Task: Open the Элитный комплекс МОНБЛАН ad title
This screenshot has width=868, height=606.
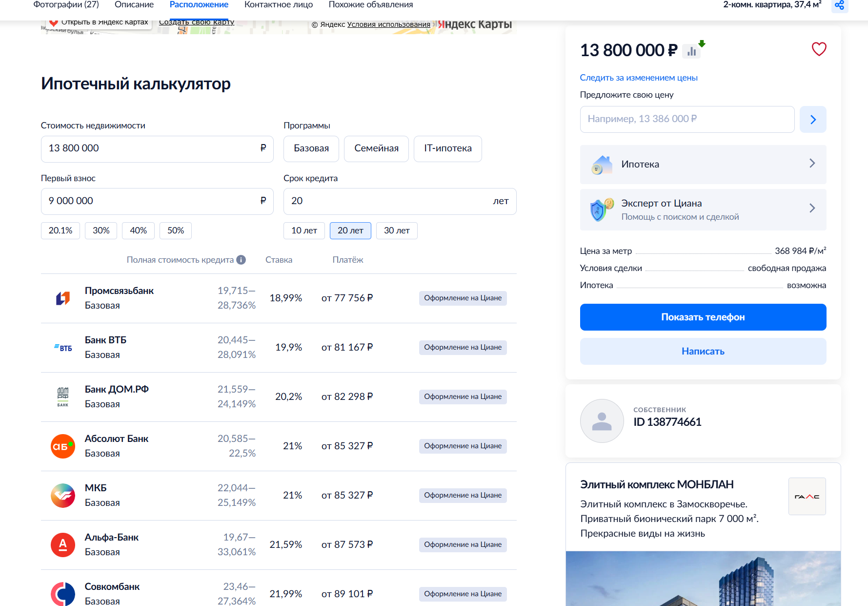Action: [657, 484]
